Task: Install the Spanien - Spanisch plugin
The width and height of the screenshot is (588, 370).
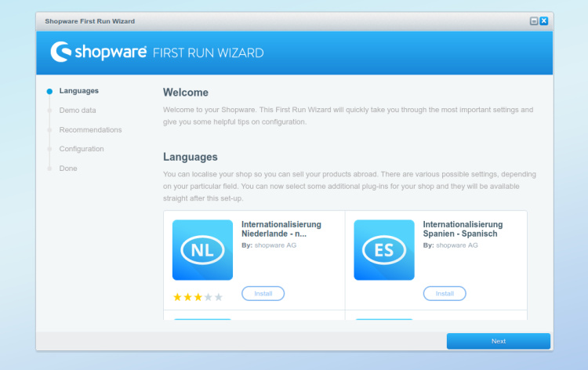Action: [x=445, y=293]
